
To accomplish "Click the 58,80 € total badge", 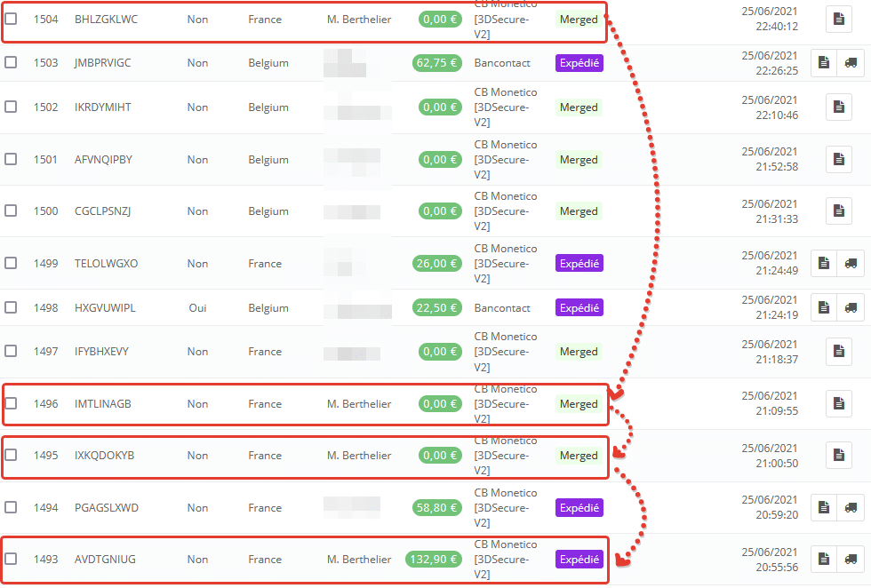I will [x=437, y=507].
